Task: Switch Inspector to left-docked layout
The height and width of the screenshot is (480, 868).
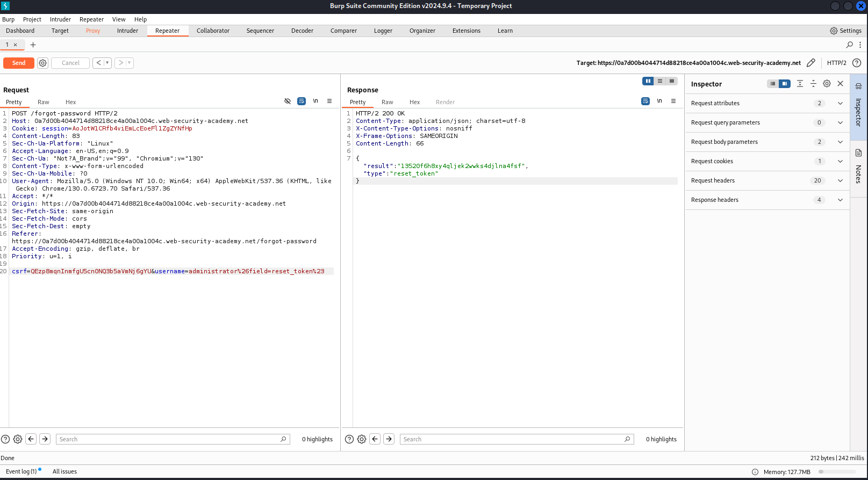Action: (773, 84)
